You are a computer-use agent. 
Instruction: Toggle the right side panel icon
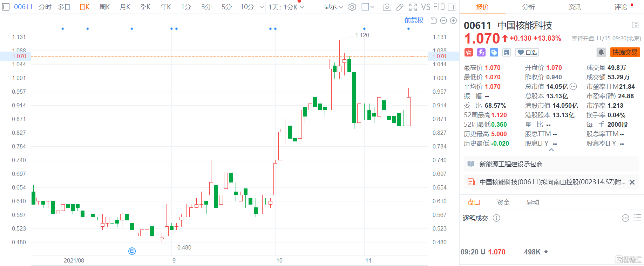pos(452,7)
